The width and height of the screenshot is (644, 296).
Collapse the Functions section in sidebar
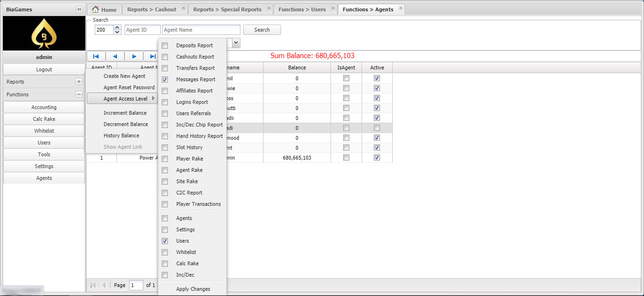click(79, 94)
